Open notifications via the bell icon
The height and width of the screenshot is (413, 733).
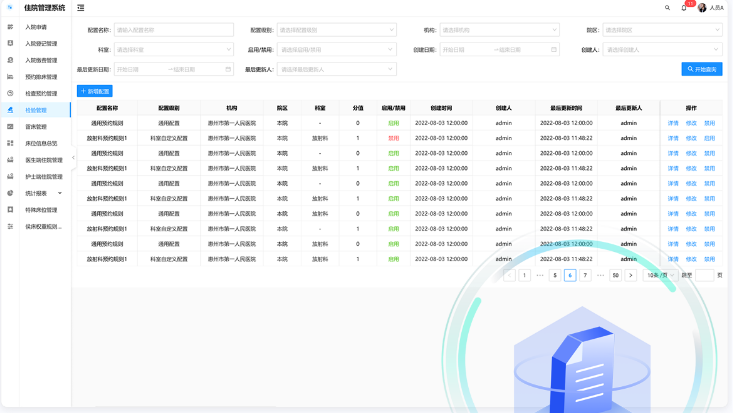[x=683, y=8]
